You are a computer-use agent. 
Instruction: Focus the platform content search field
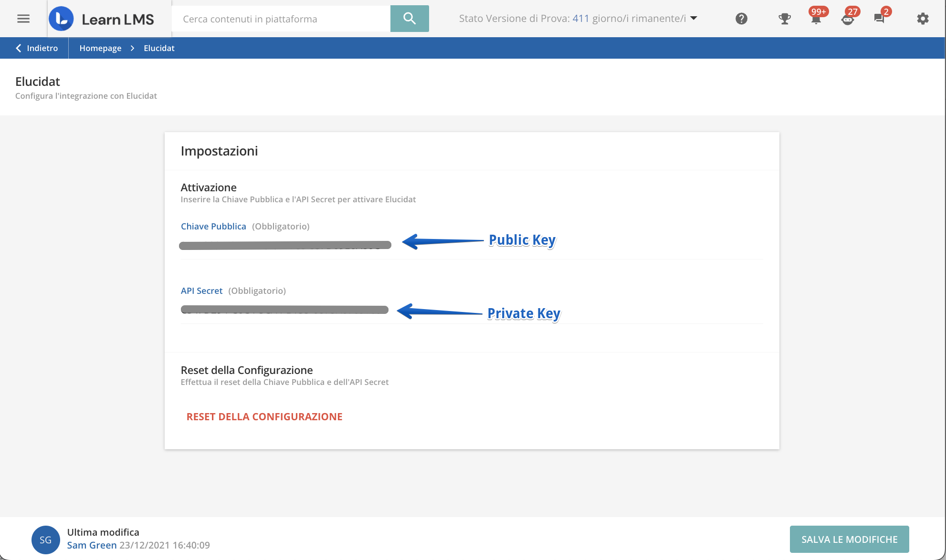click(281, 19)
